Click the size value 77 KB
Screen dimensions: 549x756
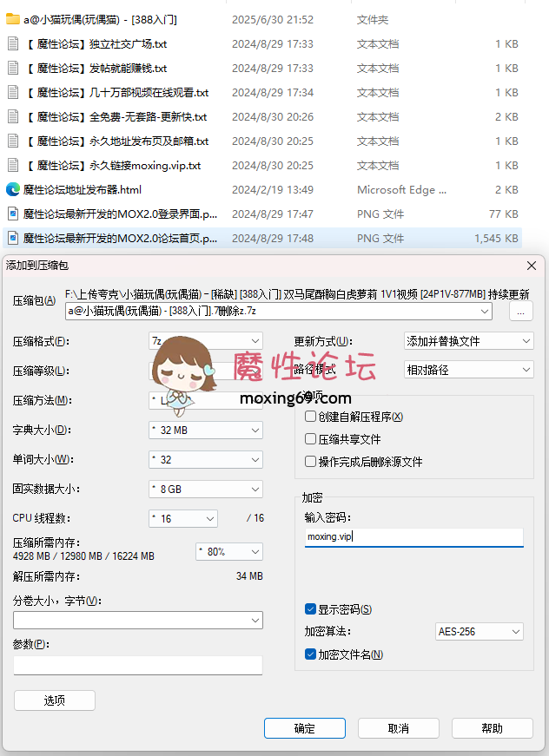click(504, 214)
